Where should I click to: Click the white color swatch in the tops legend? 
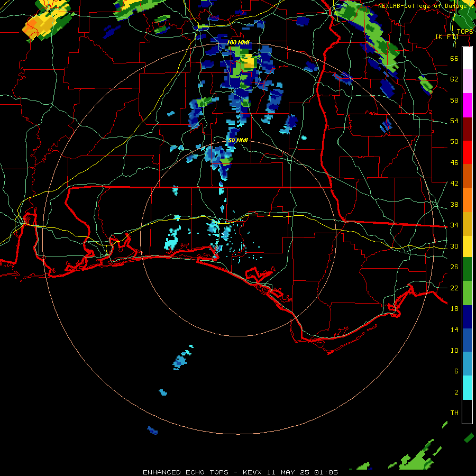click(x=467, y=58)
